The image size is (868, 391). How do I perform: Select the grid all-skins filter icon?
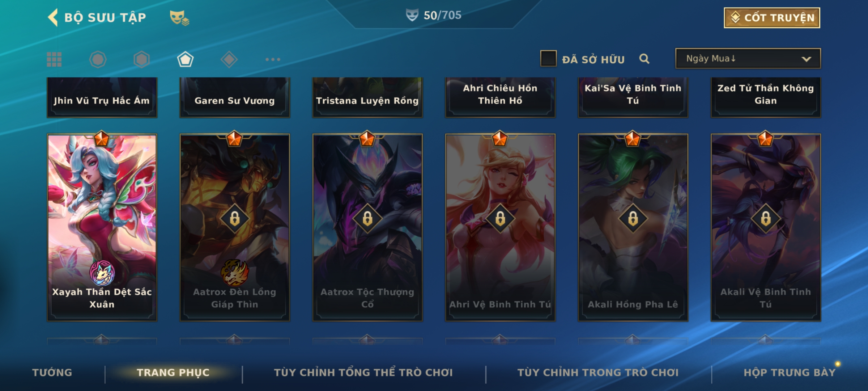[x=54, y=59]
